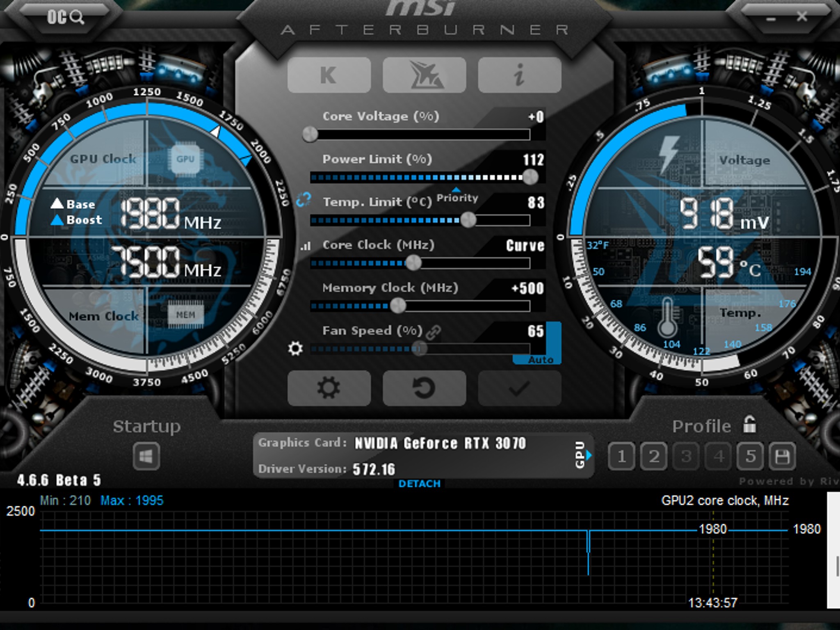This screenshot has width=840, height=630.
Task: Toggle the fan speed sync chain icon
Action: (x=433, y=332)
